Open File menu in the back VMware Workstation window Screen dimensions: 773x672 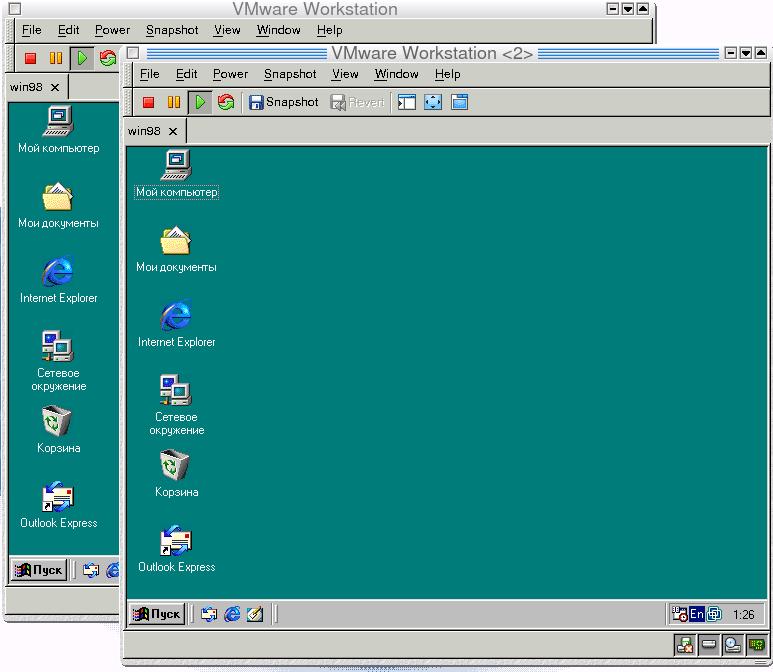[x=32, y=30]
